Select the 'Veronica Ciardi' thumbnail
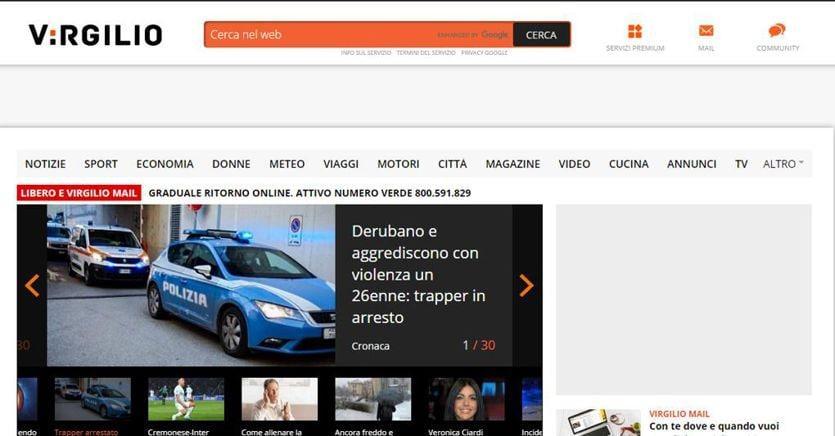Screen dimensions: 835x436 click(466, 399)
